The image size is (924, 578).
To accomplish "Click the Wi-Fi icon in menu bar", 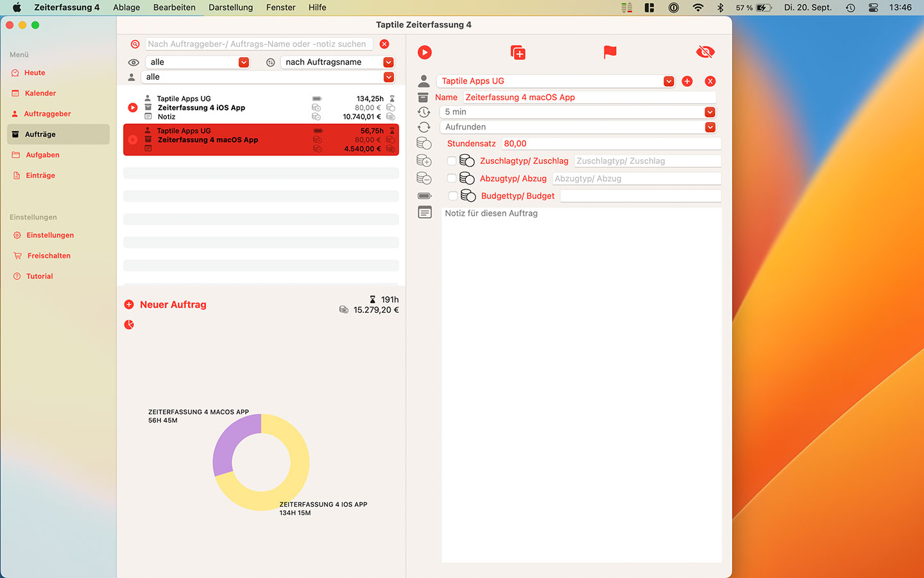I will pyautogui.click(x=697, y=8).
